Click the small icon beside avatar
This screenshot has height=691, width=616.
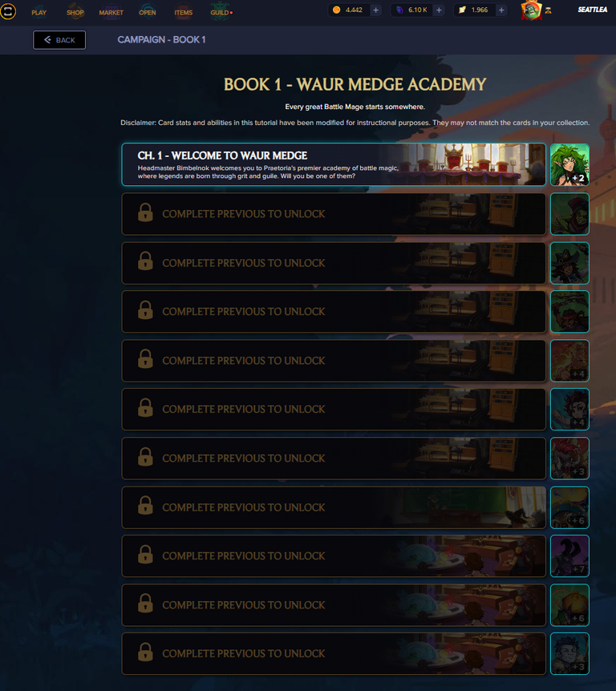point(548,11)
